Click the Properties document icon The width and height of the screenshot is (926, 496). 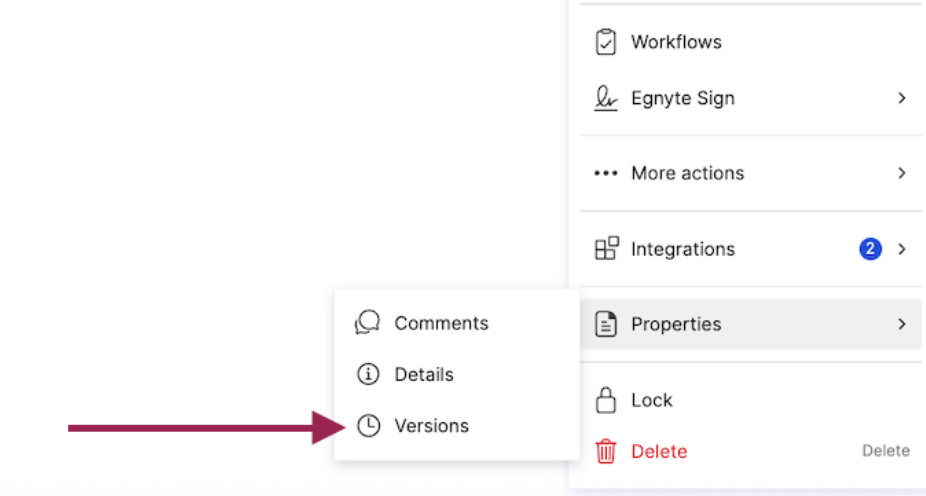606,324
